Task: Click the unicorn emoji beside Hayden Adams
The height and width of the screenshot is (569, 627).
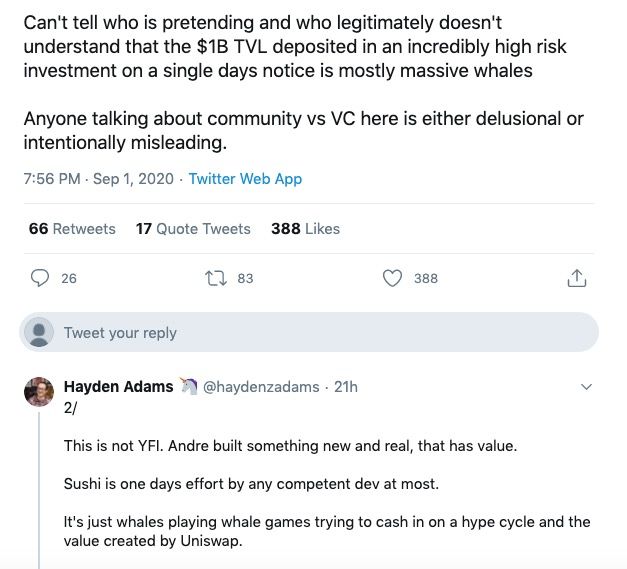Action: tap(188, 387)
